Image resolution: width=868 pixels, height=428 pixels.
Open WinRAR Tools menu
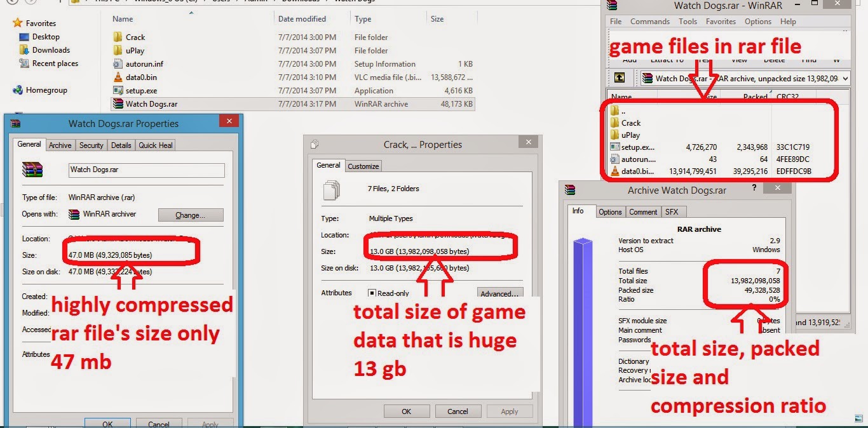[x=688, y=22]
